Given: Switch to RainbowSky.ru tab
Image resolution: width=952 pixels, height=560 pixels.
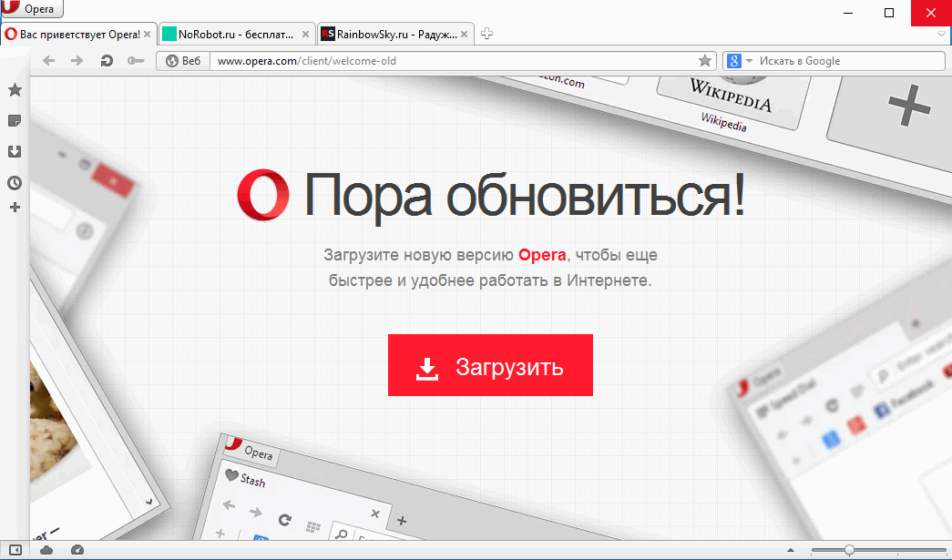Looking at the screenshot, I should (395, 34).
